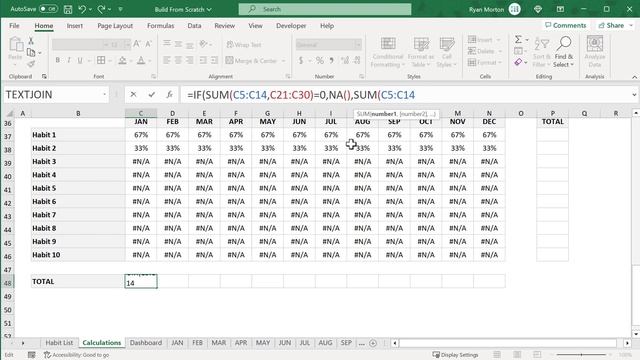Click the Font Color A swatch

(x=141, y=60)
